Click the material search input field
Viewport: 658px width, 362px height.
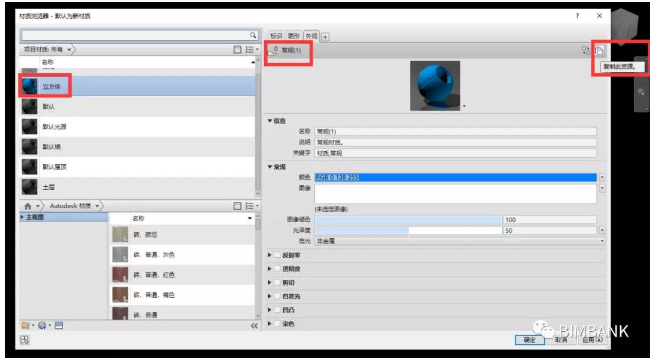135,35
